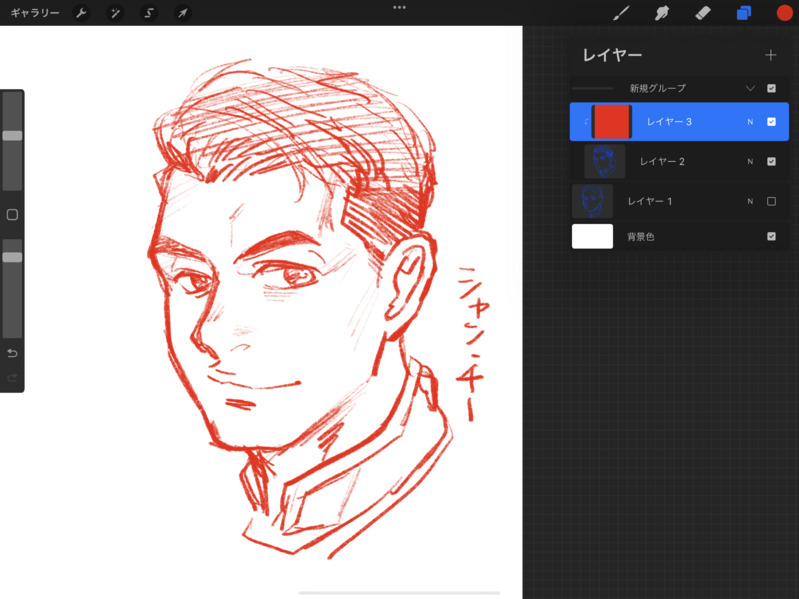
Task: Hide レイヤー 2 via its checkbox
Action: pyautogui.click(x=771, y=161)
